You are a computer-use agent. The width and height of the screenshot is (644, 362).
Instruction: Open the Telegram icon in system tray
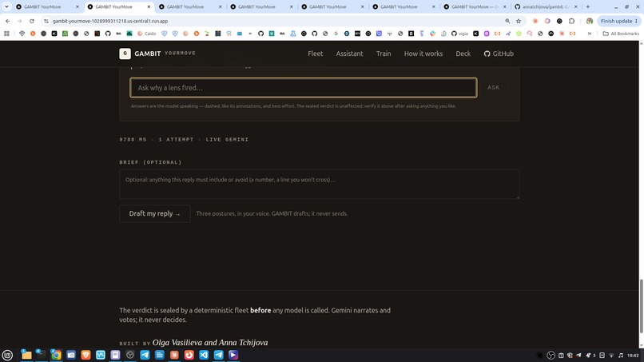coord(578,356)
